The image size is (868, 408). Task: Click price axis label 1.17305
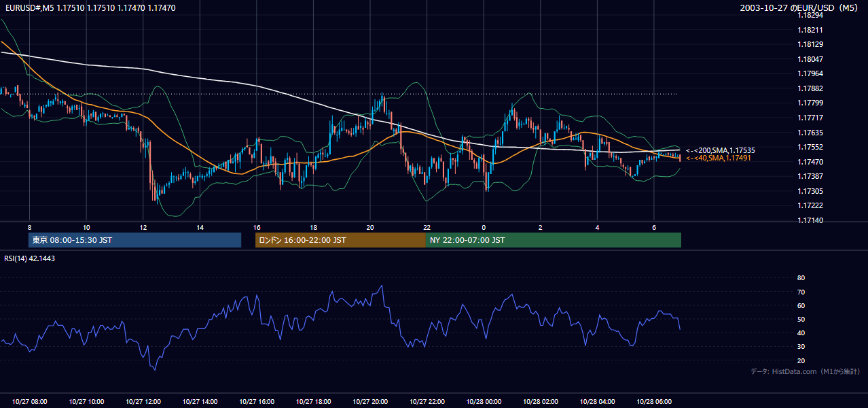810,191
